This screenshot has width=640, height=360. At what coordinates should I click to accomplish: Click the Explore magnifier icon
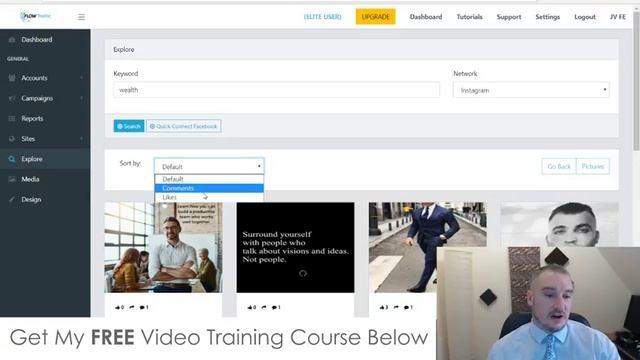(12, 159)
